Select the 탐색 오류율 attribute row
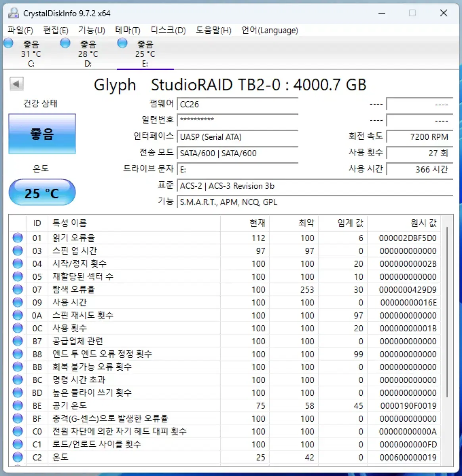 tap(225, 290)
